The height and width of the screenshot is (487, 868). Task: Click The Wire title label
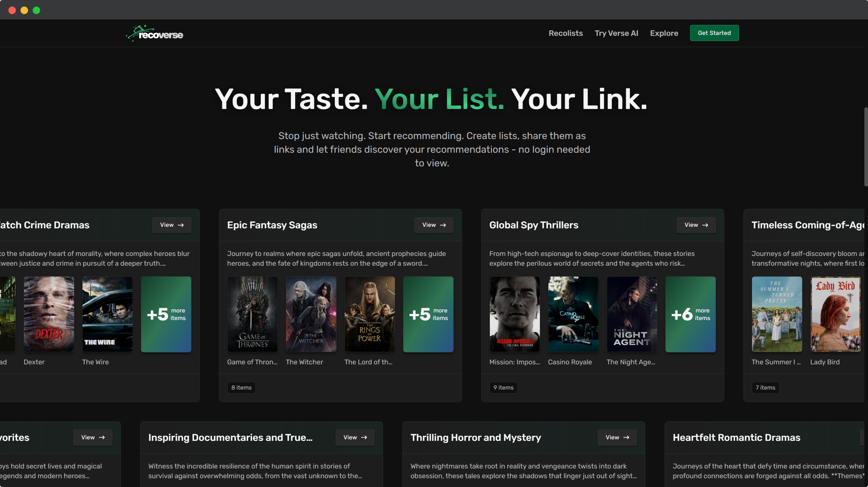click(x=95, y=362)
